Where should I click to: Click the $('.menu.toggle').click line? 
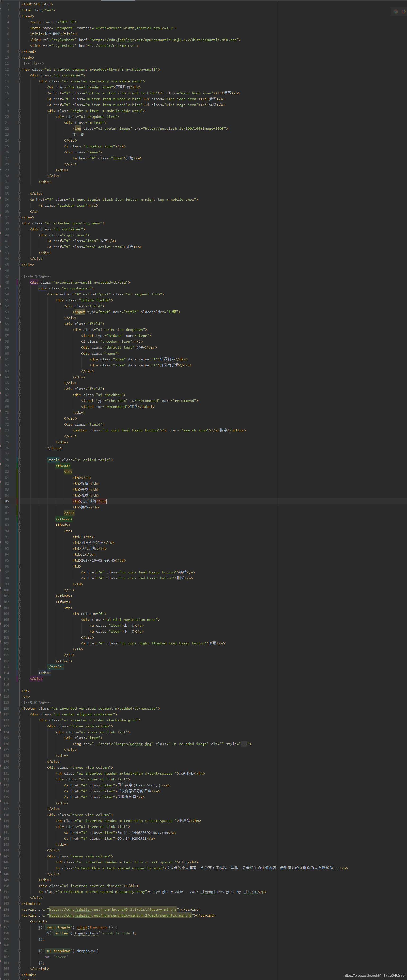pos(78,927)
